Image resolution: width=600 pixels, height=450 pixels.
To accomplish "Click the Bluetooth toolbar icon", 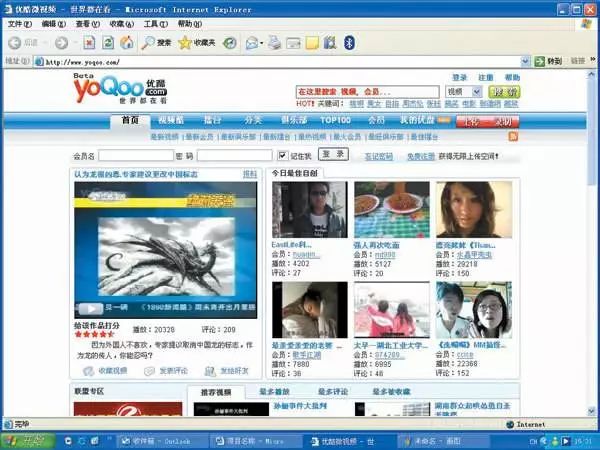I will tap(349, 43).
